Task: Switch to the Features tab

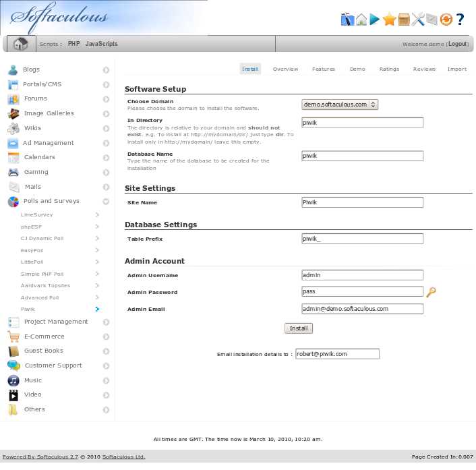Action: 324,69
